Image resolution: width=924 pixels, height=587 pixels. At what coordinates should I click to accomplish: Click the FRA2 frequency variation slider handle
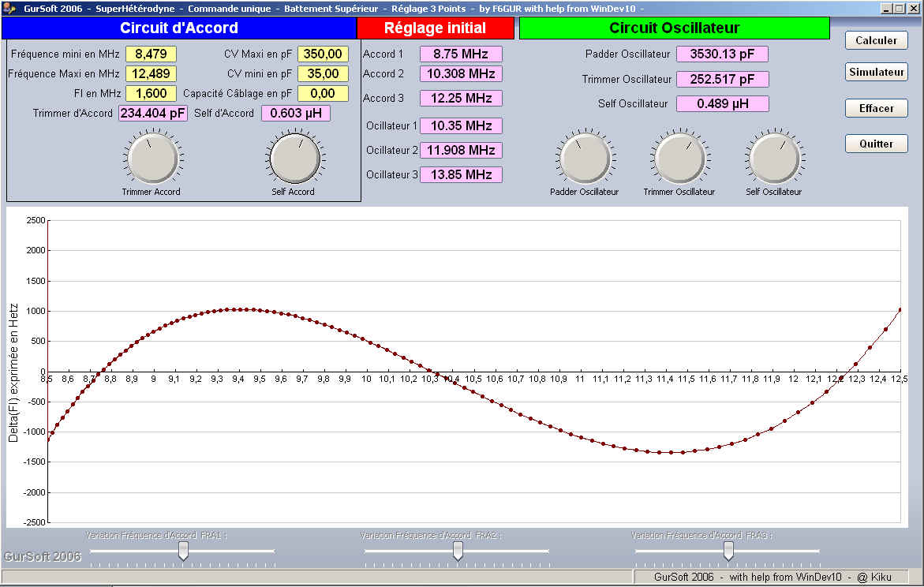pos(457,551)
